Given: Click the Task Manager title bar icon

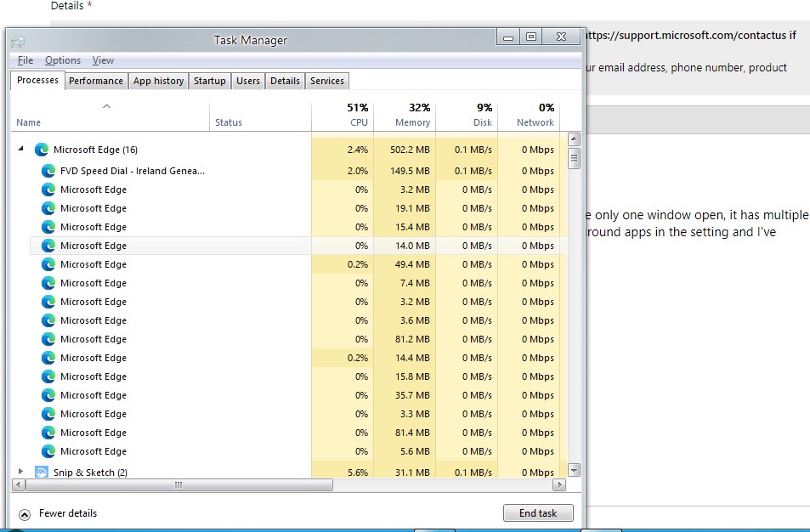Looking at the screenshot, I should tap(18, 42).
